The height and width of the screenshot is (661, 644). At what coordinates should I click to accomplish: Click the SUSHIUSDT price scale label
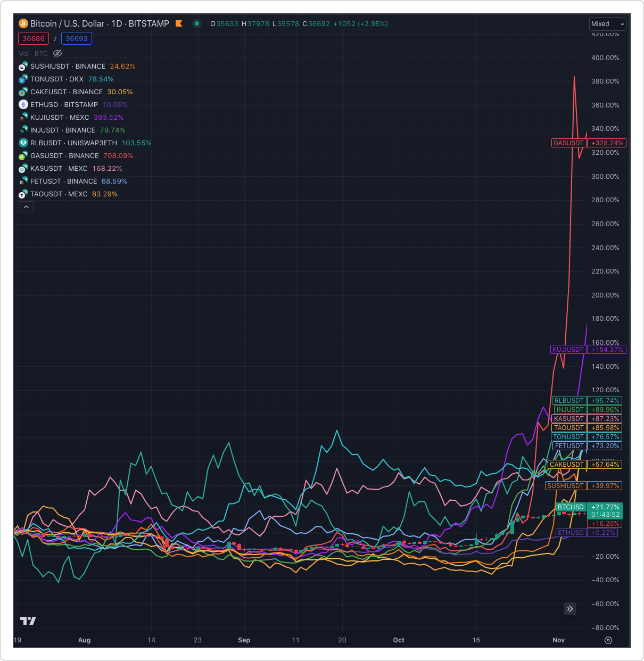tap(566, 486)
